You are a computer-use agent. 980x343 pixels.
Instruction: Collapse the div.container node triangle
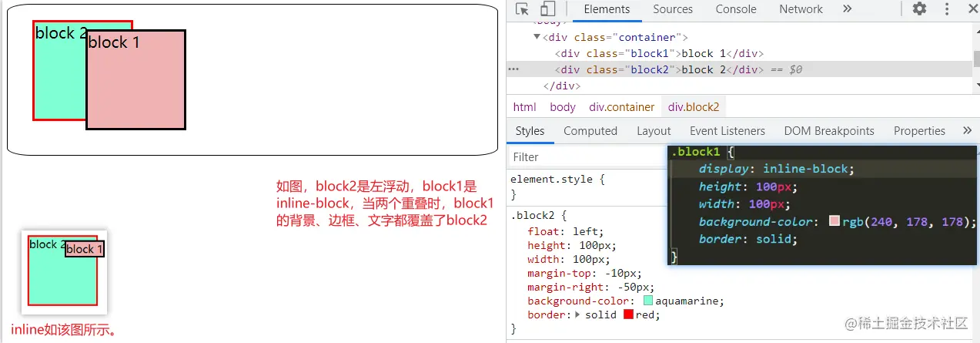coord(537,37)
